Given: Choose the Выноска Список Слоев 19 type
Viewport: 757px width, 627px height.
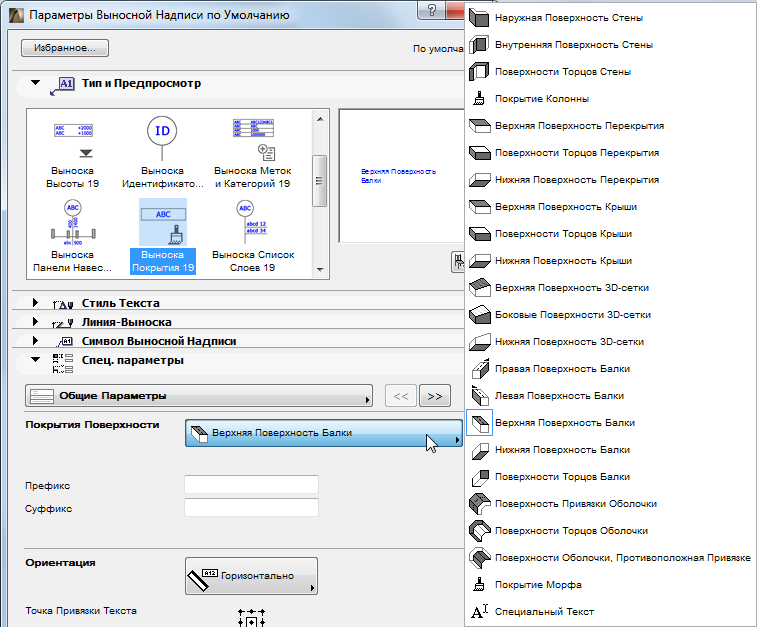Looking at the screenshot, I should pyautogui.click(x=253, y=237).
